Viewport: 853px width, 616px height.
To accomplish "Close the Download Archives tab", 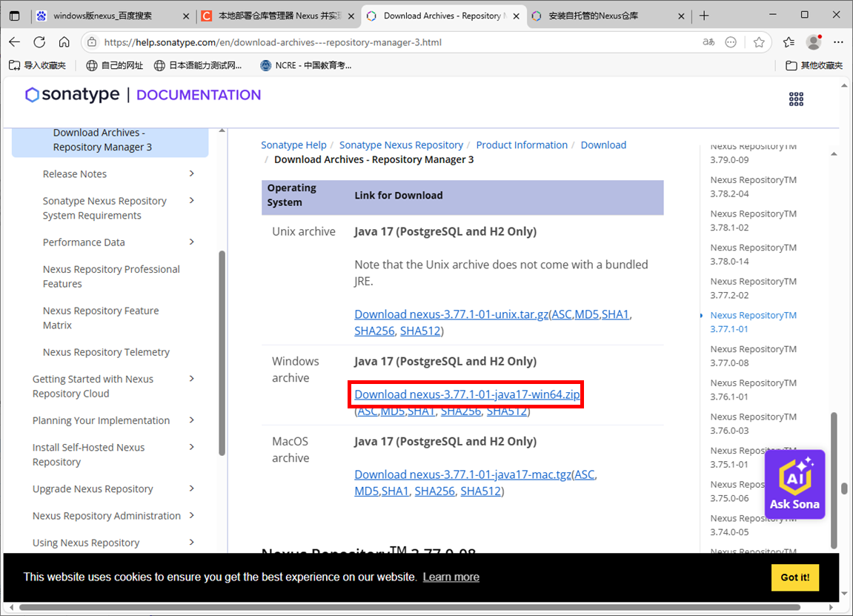I will [516, 16].
